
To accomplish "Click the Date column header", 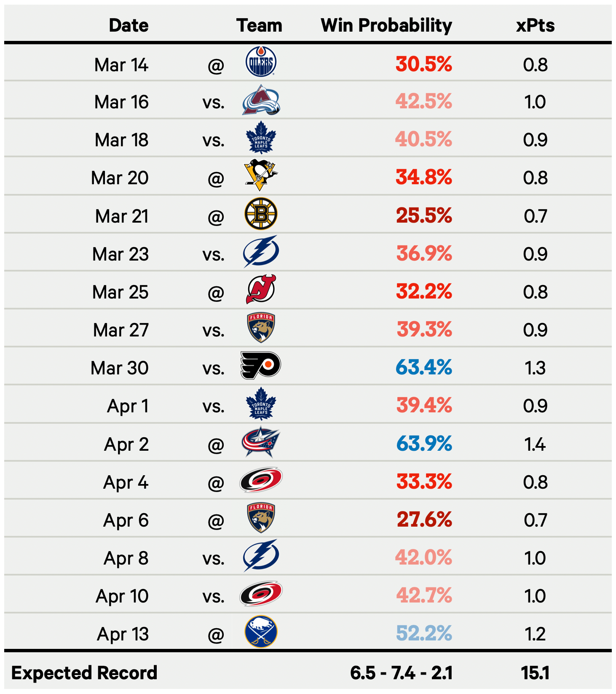I will [x=129, y=25].
